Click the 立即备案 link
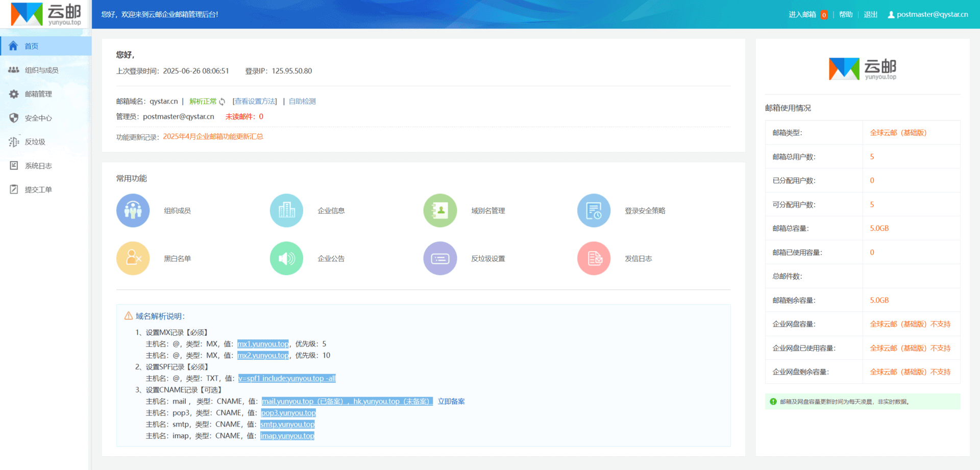This screenshot has height=470, width=980. pos(451,401)
